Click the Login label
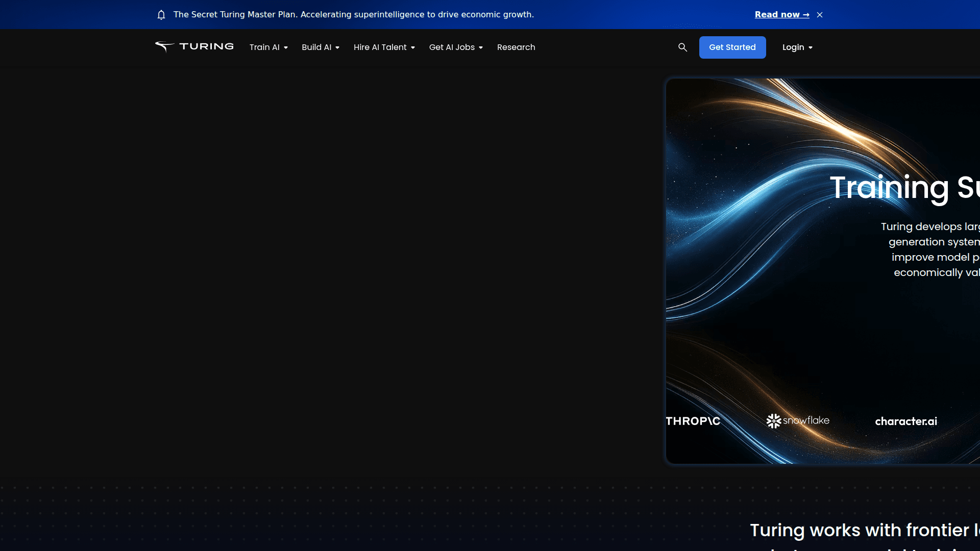 [x=794, y=47]
